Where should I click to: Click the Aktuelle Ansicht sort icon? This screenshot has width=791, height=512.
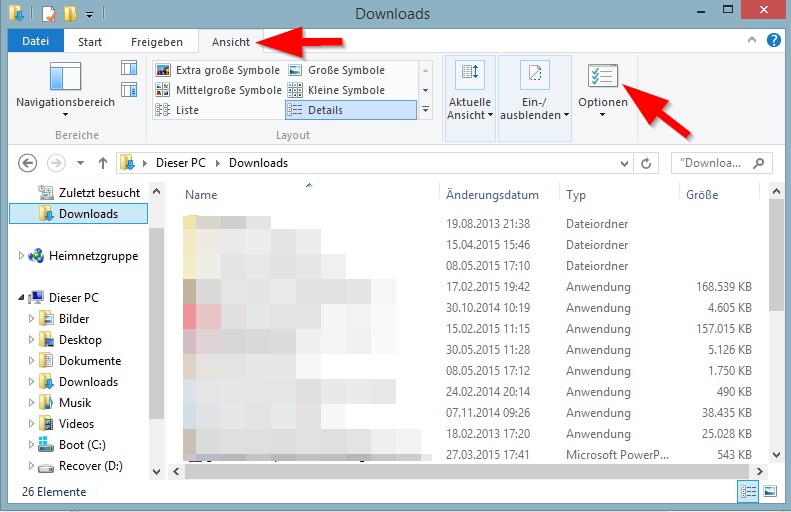(469, 75)
